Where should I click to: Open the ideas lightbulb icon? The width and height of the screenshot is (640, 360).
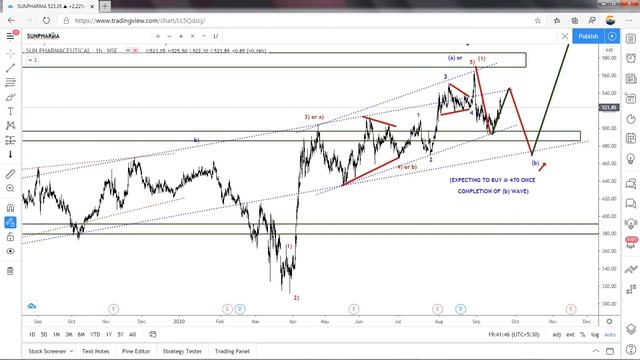[x=631, y=158]
